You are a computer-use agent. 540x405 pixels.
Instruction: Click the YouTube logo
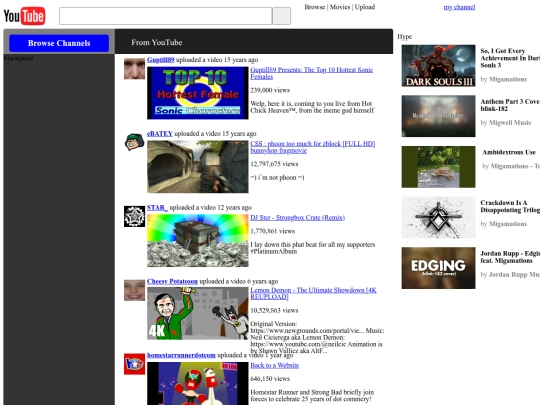[24, 16]
